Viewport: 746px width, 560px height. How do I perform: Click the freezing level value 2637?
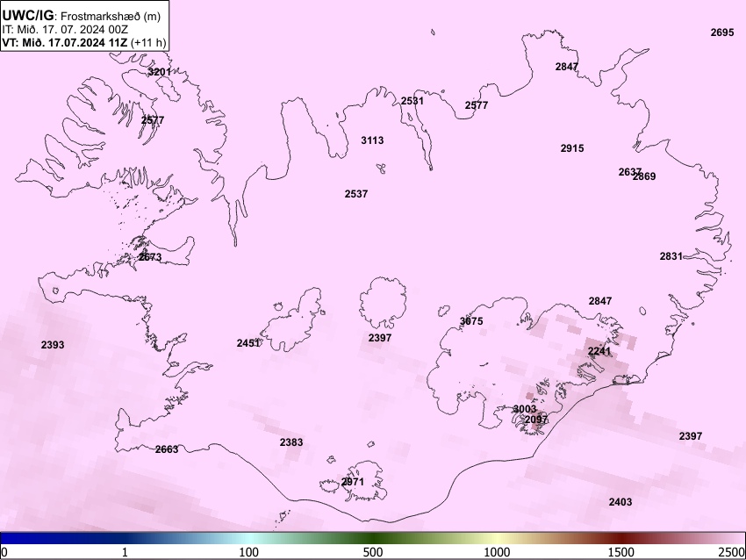629,172
